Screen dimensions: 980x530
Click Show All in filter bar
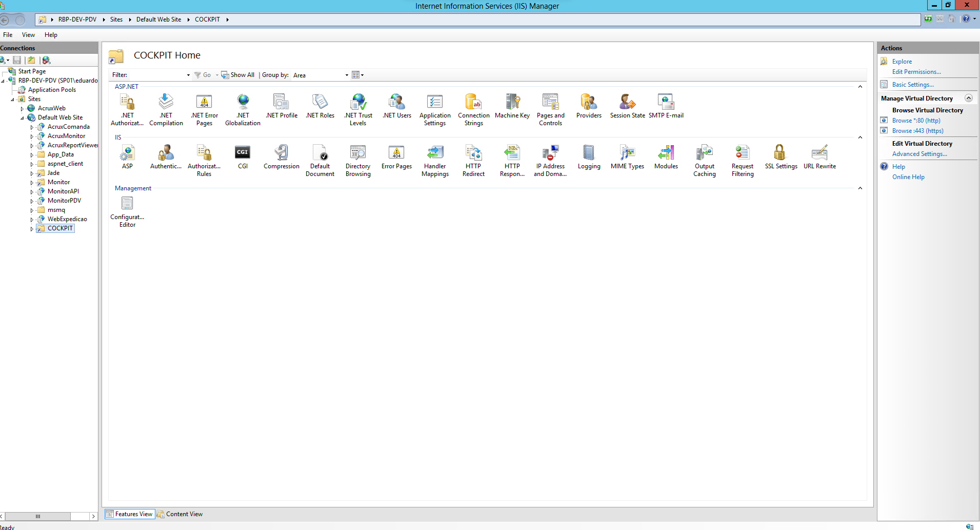(238, 75)
